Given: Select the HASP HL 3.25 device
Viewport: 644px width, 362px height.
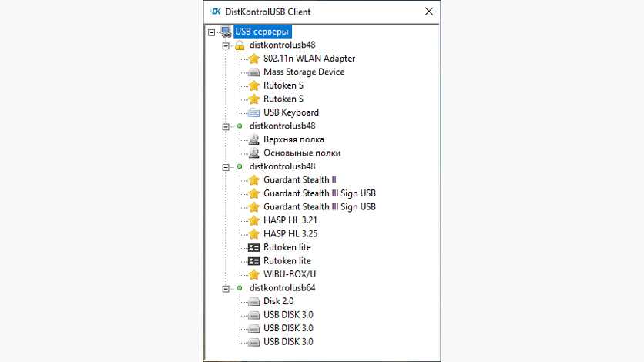Looking at the screenshot, I should [290, 233].
